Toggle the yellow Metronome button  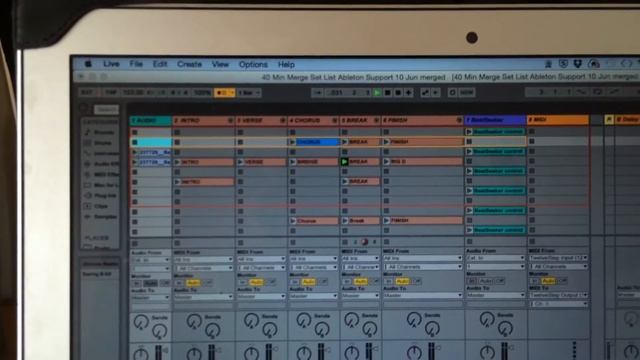[224, 93]
